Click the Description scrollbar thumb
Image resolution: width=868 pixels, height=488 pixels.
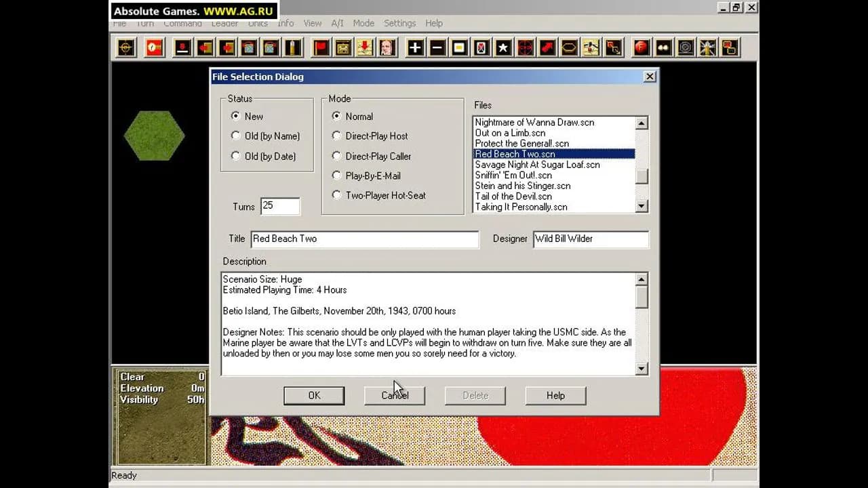click(642, 297)
